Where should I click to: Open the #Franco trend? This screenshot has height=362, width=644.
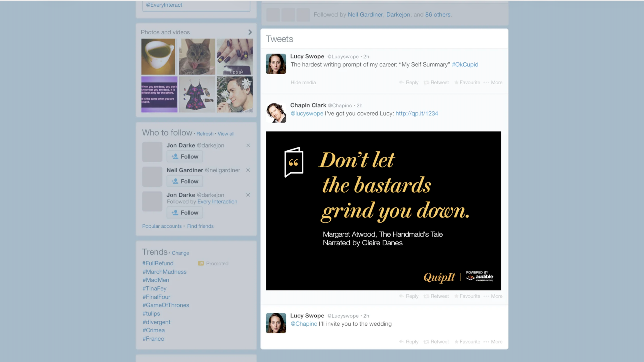pyautogui.click(x=153, y=339)
